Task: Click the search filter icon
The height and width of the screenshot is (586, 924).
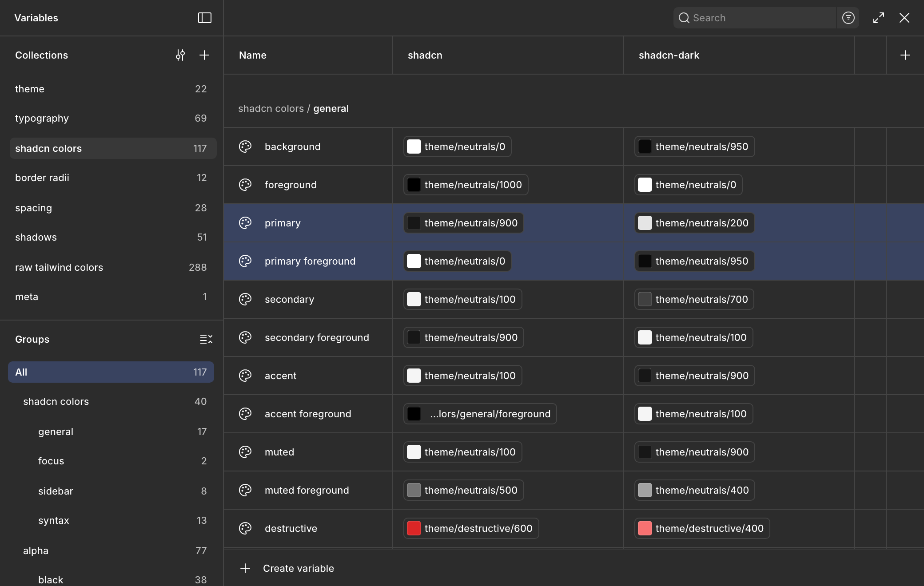Action: [x=848, y=18]
